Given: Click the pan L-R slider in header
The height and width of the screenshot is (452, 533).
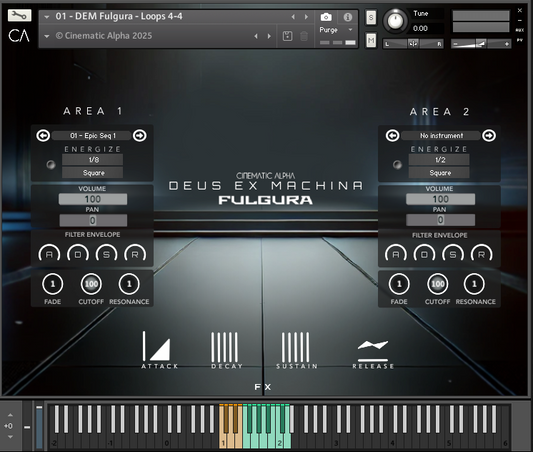Looking at the screenshot, I should click(x=413, y=44).
